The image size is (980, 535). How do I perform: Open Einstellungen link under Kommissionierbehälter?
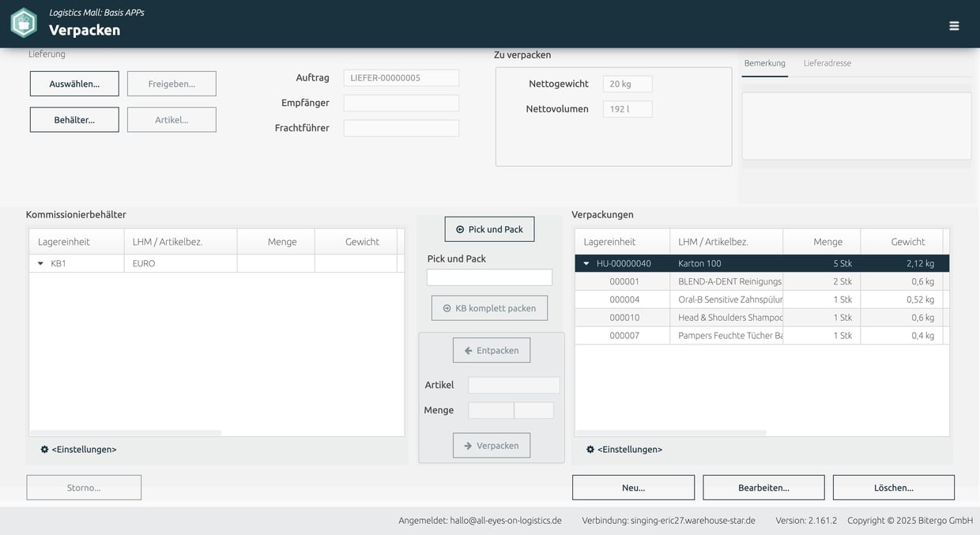click(x=84, y=449)
